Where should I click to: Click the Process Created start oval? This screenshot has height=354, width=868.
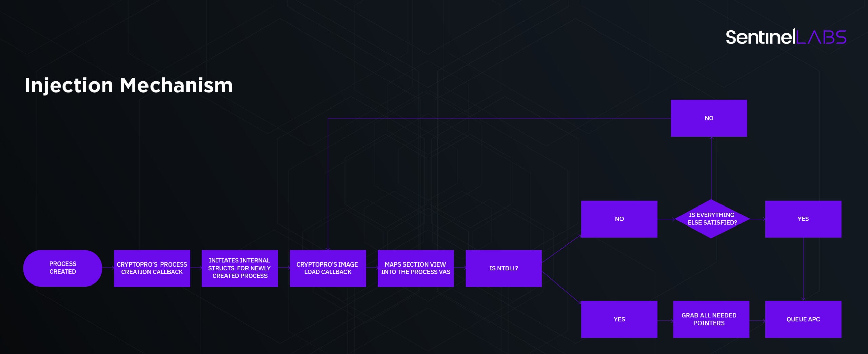point(63,268)
